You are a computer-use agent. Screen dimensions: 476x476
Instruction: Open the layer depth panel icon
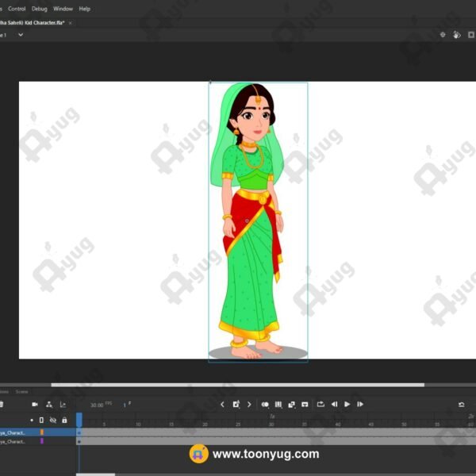[x=63, y=405]
